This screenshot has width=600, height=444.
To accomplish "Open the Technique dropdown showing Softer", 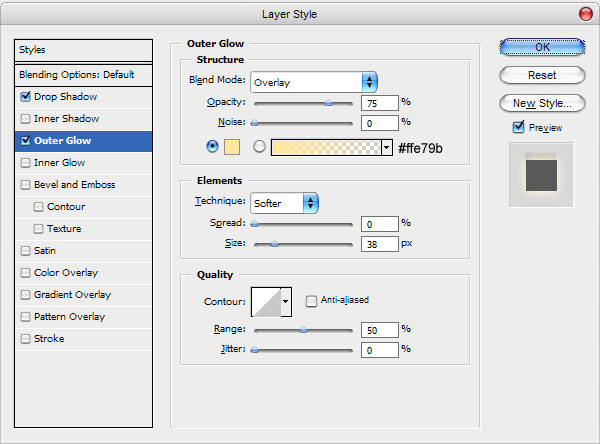I will pos(284,203).
